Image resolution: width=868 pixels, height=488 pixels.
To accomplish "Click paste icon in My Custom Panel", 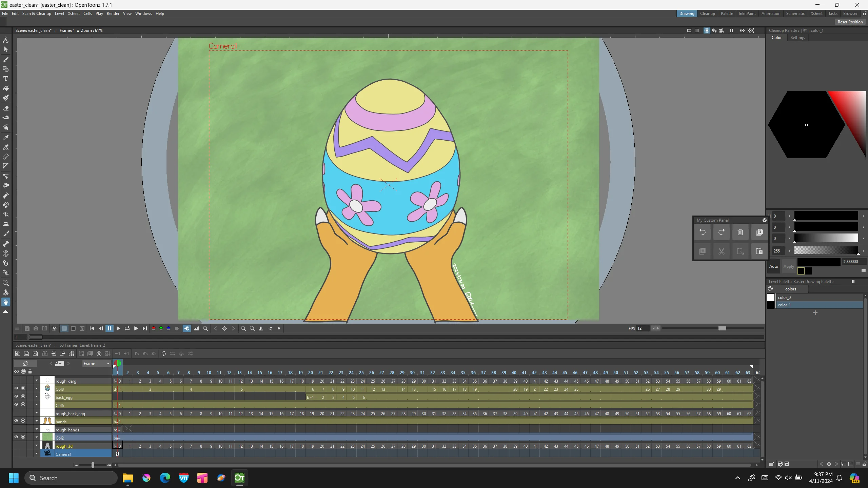I will (759, 251).
